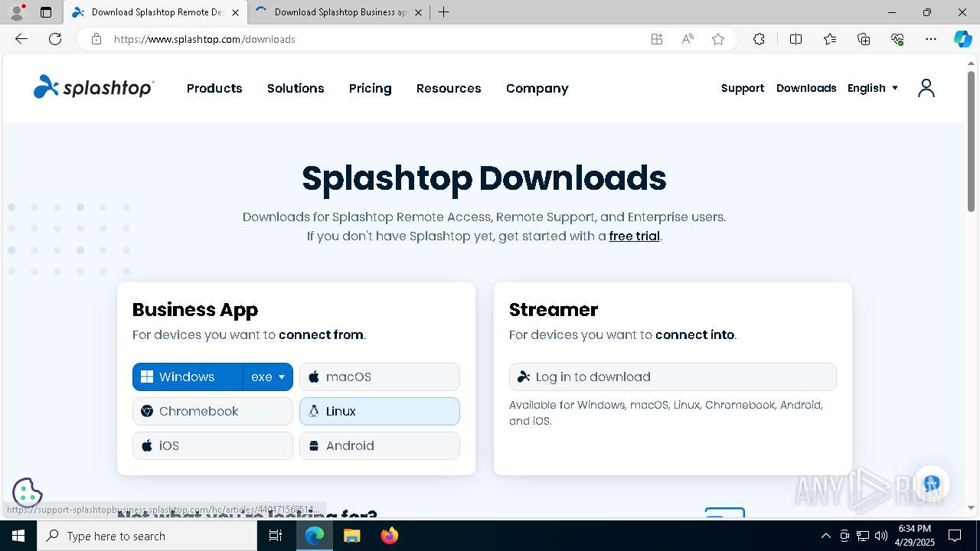Click the taskbar search box
This screenshot has width=980, height=551.
pos(147,536)
